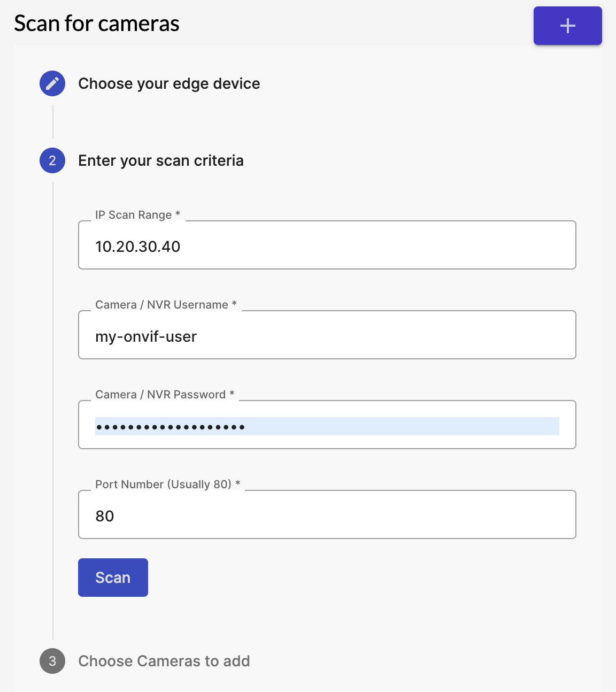Image resolution: width=616 pixels, height=692 pixels.
Task: Go back to the 'Choose your edge device' step
Action: 169,83
